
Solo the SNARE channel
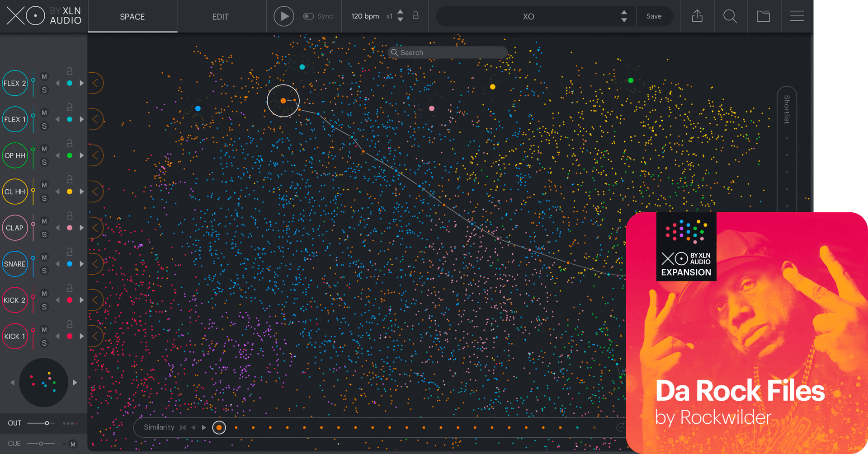44,271
